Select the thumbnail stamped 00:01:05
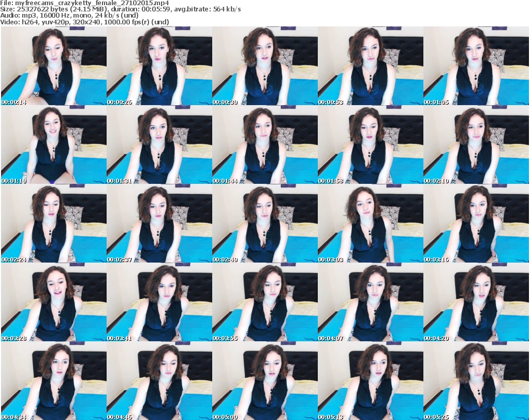The image size is (530, 420). coord(476,66)
